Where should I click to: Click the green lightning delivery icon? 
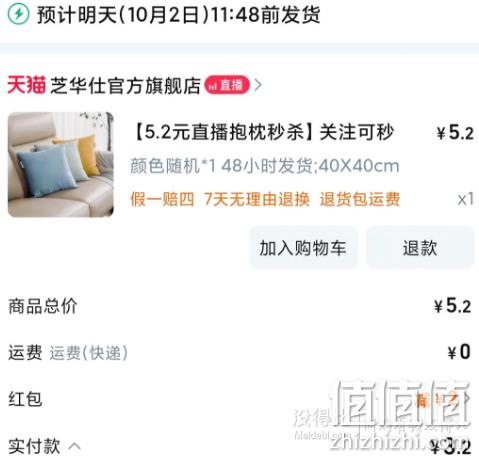click(19, 14)
